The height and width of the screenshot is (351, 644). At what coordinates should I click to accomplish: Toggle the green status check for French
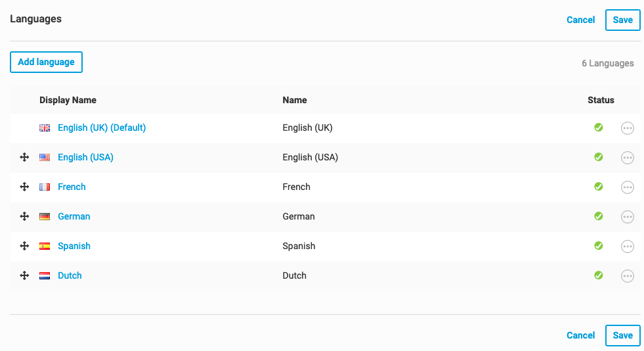[x=599, y=187]
